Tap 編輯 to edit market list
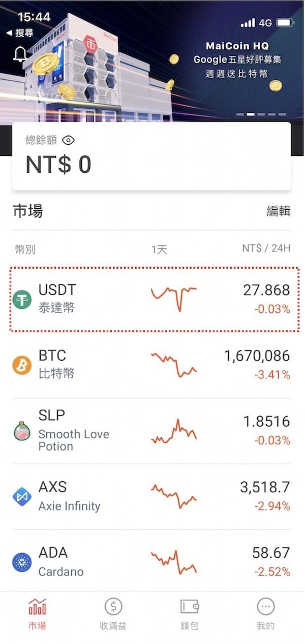Viewport: 305px width, 644px height. (x=279, y=211)
